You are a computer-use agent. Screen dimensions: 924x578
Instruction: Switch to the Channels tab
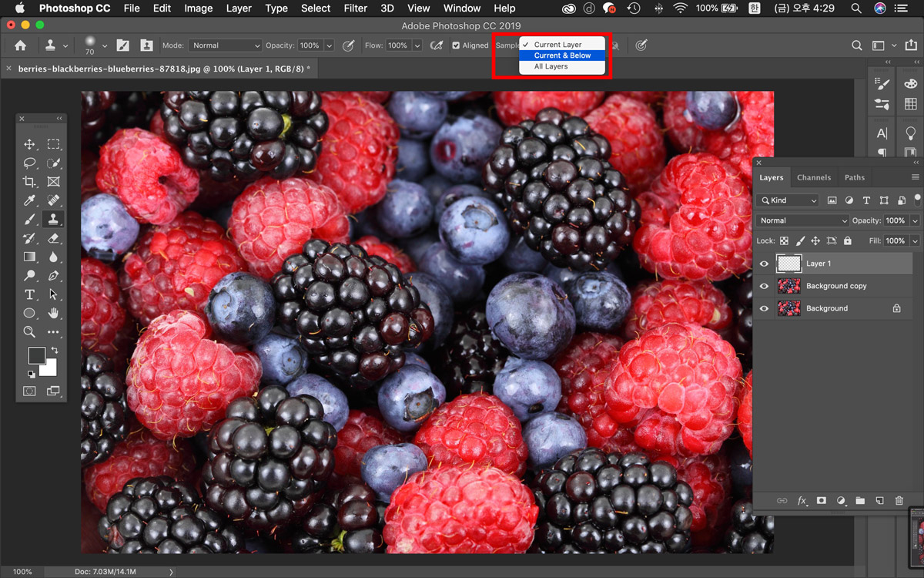click(x=813, y=177)
